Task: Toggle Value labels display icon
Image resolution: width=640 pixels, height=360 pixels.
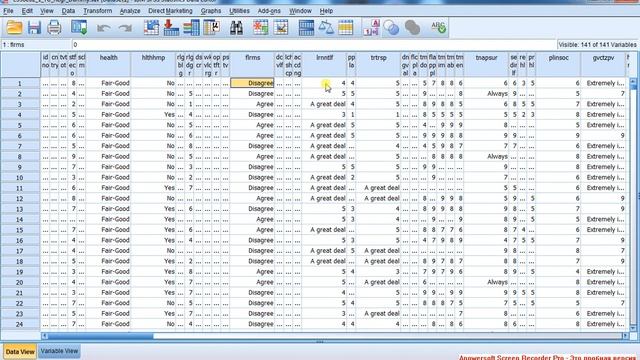Action: click(x=371, y=27)
